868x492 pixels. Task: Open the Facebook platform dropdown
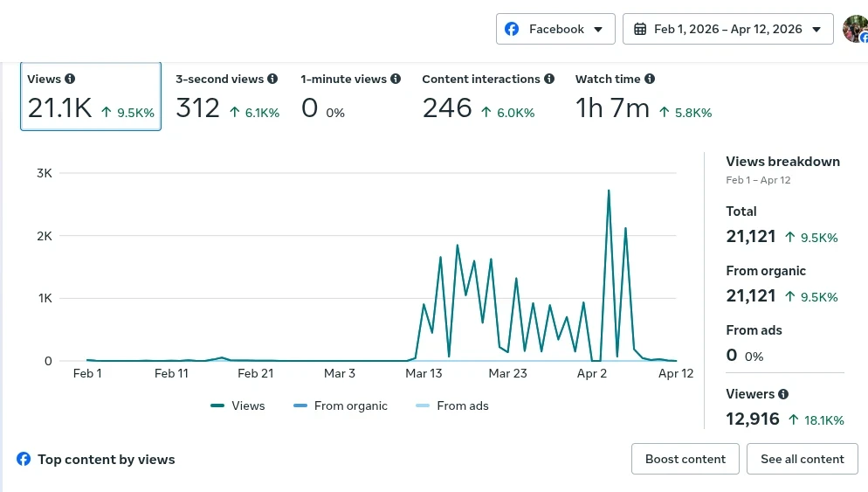click(x=555, y=29)
